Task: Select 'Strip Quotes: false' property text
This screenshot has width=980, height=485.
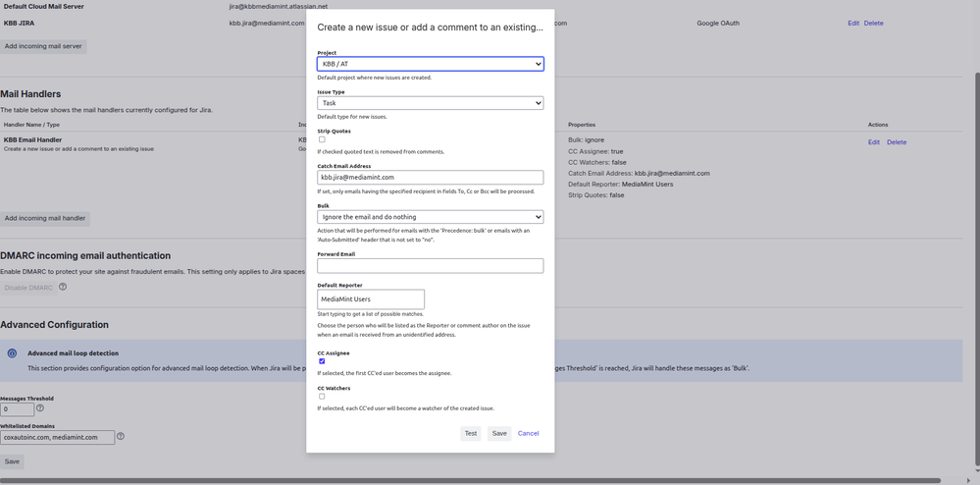Action: tap(596, 195)
